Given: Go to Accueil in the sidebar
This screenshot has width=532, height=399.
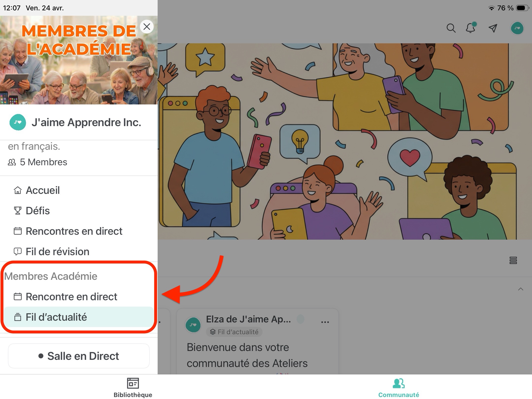Looking at the screenshot, I should point(79,190).
